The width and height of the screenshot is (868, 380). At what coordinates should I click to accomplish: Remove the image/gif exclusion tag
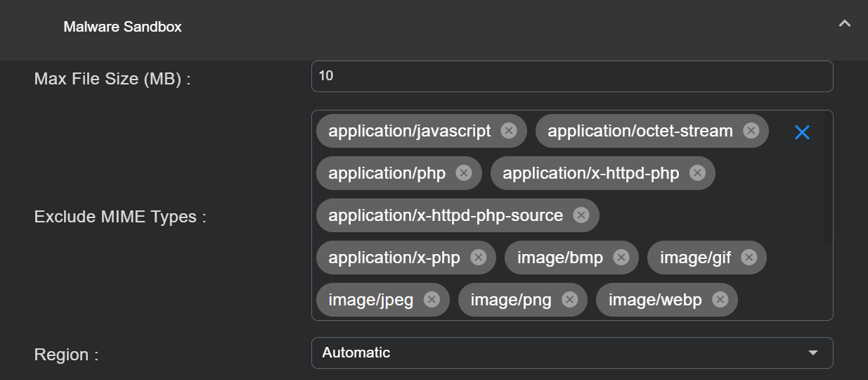tap(749, 258)
